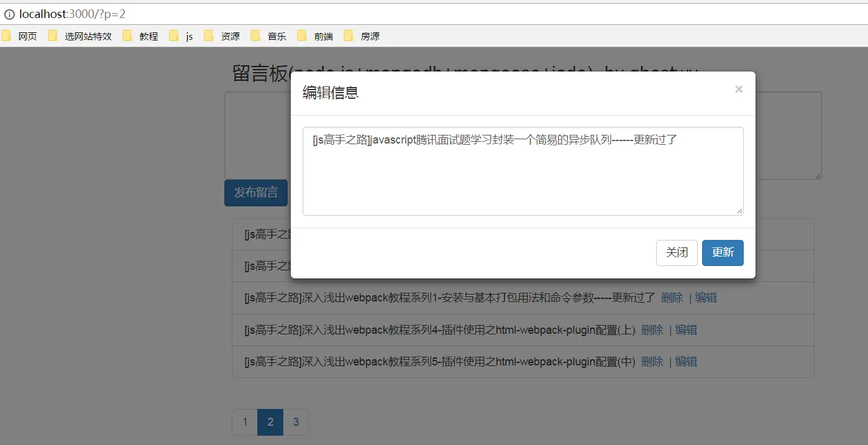868x445 pixels.
Task: Click the localhost:3000/?p=2 address bar
Action: pyautogui.click(x=435, y=14)
